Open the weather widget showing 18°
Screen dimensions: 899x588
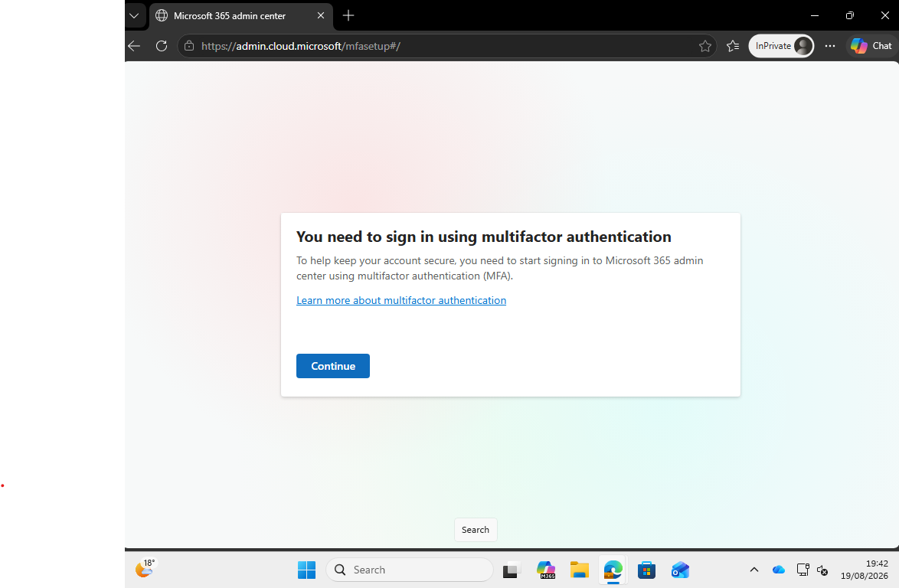pos(145,569)
